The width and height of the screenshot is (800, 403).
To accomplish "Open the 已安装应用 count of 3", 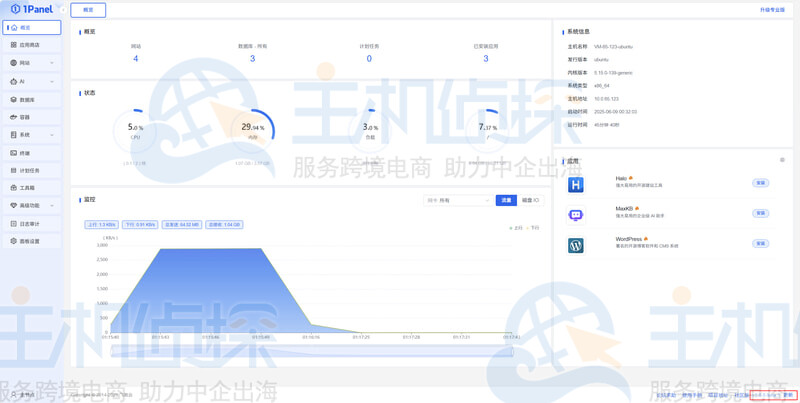I will coord(486,59).
